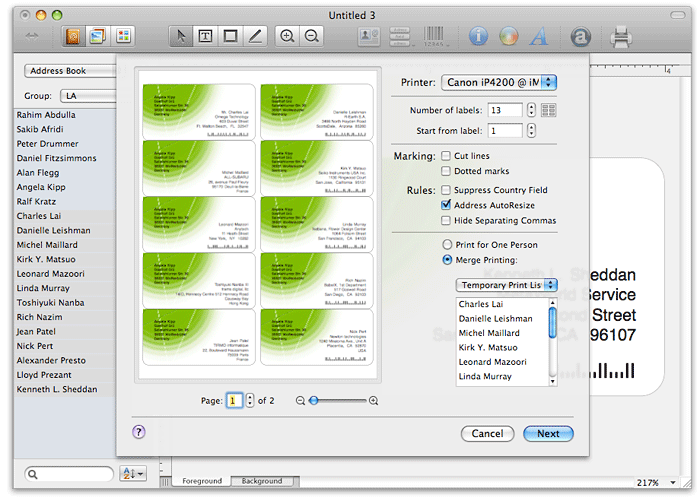Open the Printer dropdown Canon iP4200

[x=499, y=83]
